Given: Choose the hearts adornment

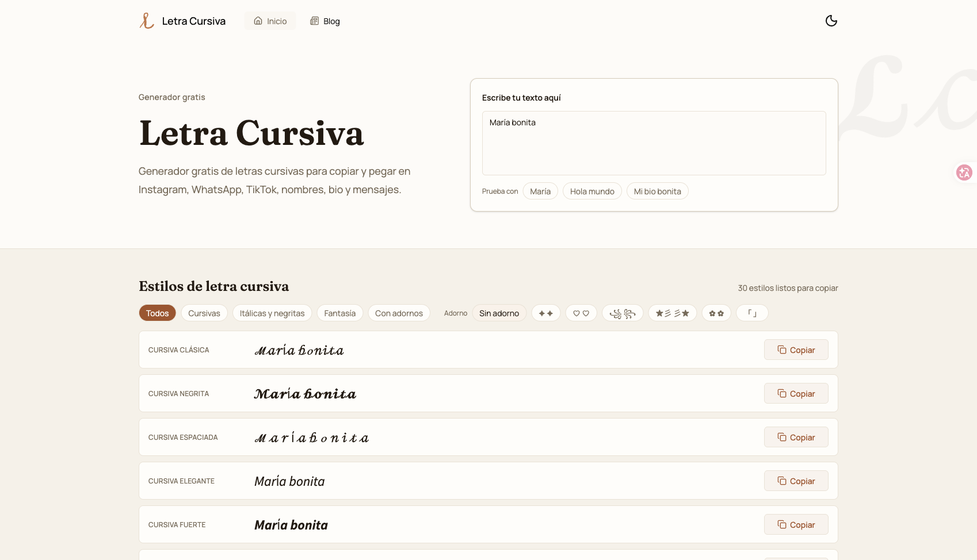Looking at the screenshot, I should coord(581,313).
